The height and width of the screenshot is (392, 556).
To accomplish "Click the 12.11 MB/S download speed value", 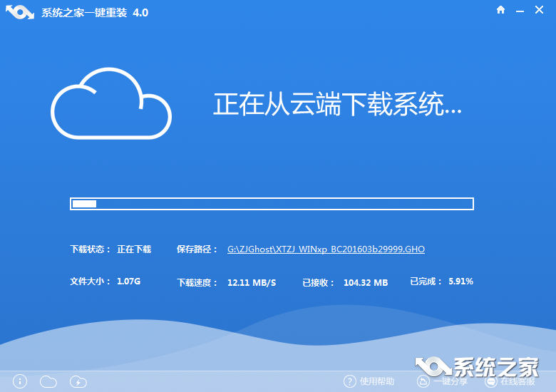I will pyautogui.click(x=251, y=283).
